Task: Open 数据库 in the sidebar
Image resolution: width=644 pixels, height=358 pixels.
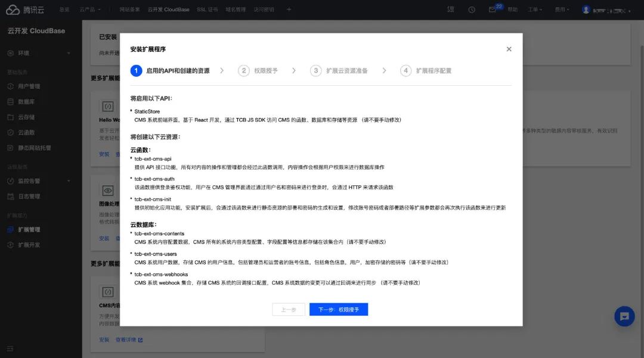Action: [26, 102]
